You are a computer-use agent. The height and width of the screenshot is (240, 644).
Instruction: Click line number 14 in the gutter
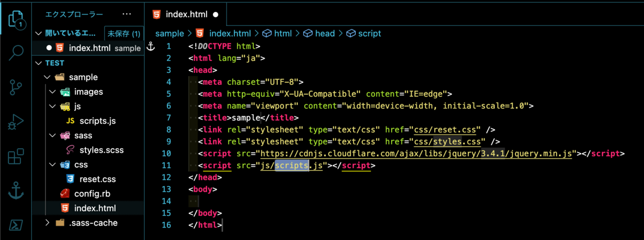coord(166,201)
